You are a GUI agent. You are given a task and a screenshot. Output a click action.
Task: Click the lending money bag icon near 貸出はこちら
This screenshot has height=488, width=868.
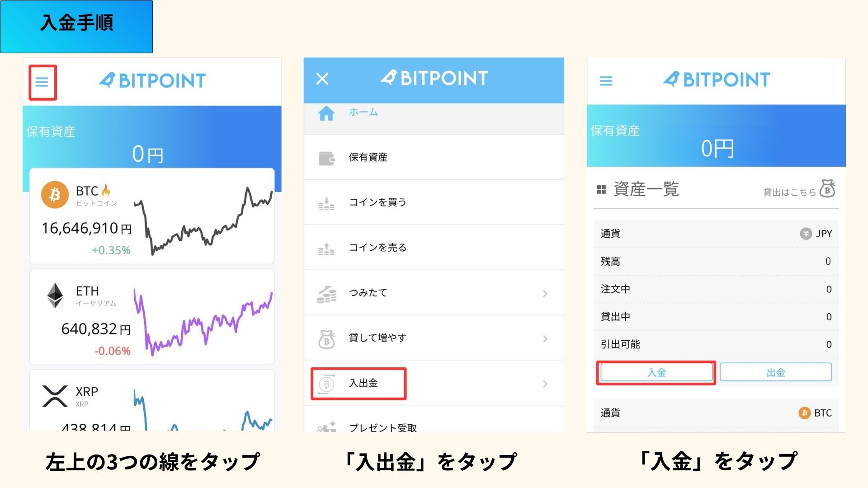827,190
